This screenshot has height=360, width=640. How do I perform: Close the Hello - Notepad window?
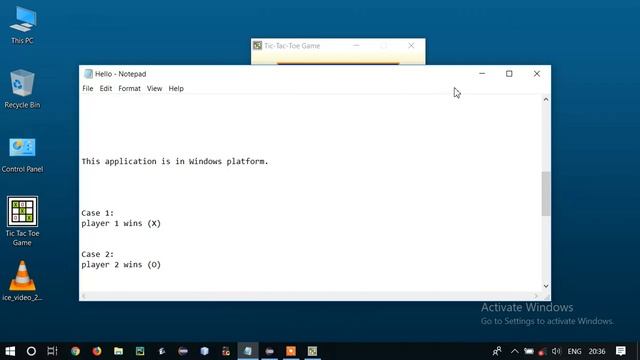click(x=537, y=74)
